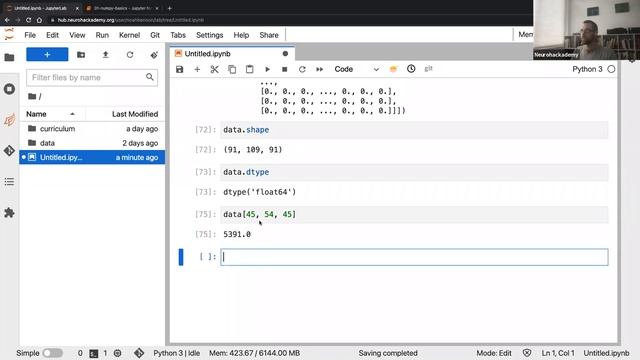Click the kernel status circle indicator
The width and height of the screenshot is (640, 360).
coord(611,69)
